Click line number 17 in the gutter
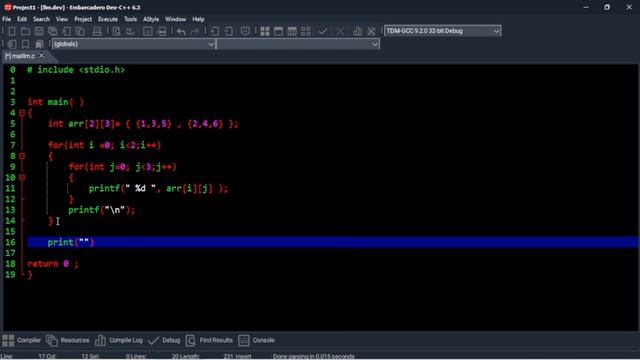640x360 pixels. pos(10,253)
